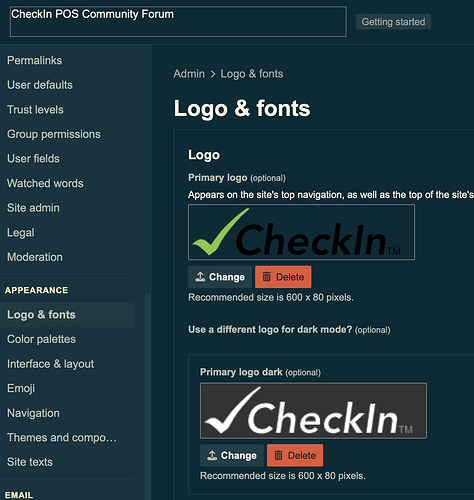The width and height of the screenshot is (474, 500).
Task: Click the CheckIn POS Community Forum title field
Action: (178, 22)
